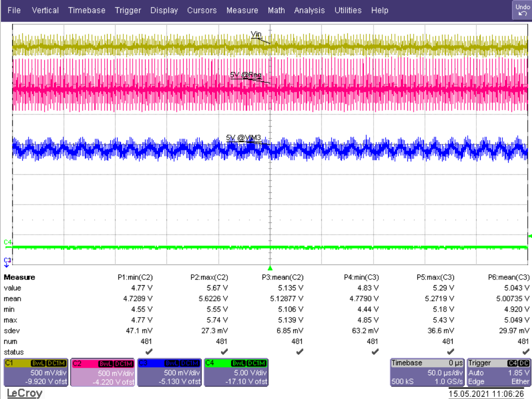Click the P3 value 5.135 V
The height and width of the screenshot is (399, 532).
tap(290, 288)
